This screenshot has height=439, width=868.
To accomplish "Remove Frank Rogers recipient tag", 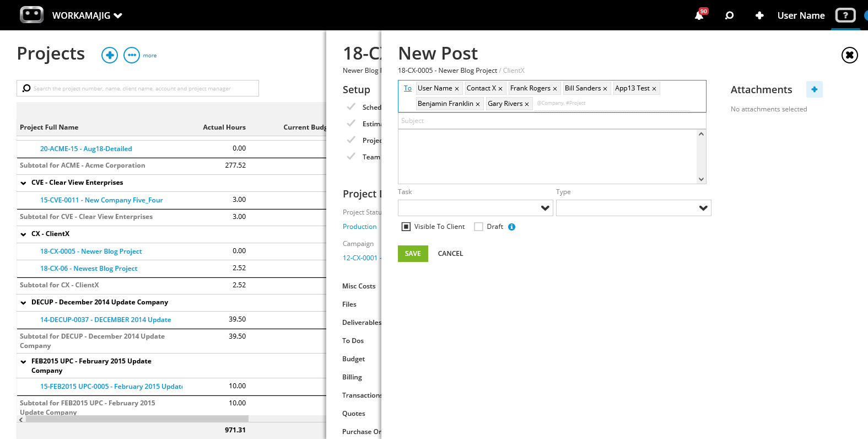I will click(555, 89).
